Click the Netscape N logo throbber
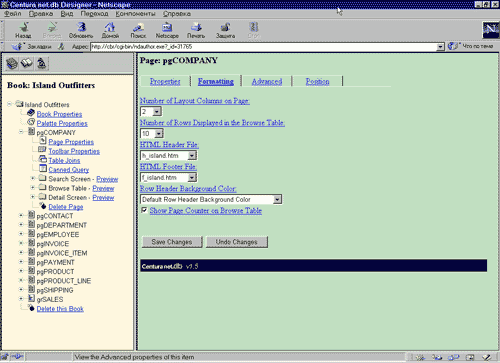 (490, 30)
